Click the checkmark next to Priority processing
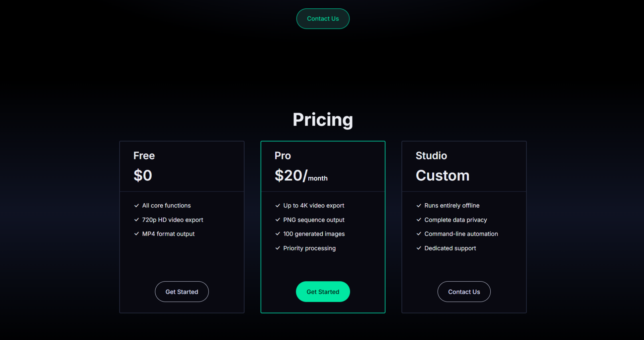The image size is (644, 340). pos(278,248)
